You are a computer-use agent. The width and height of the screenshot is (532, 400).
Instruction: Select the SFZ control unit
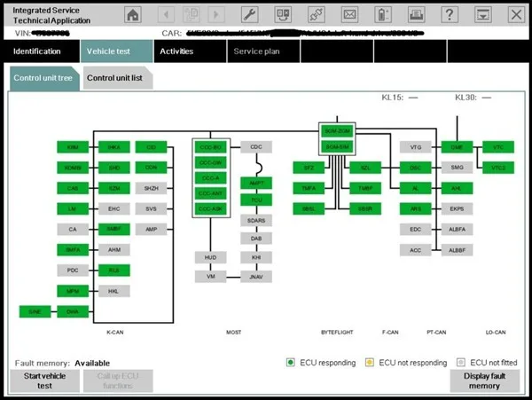coord(309,168)
